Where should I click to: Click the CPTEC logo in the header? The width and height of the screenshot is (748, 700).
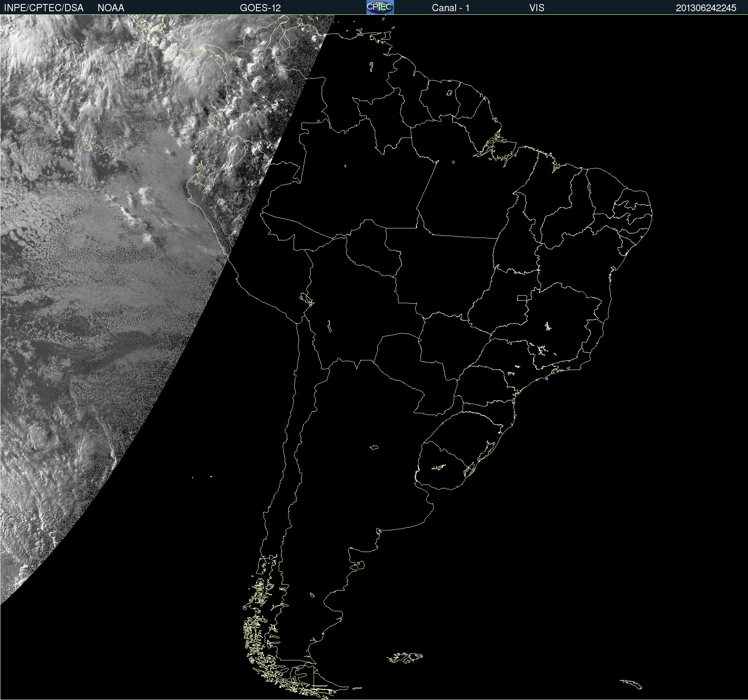380,7
